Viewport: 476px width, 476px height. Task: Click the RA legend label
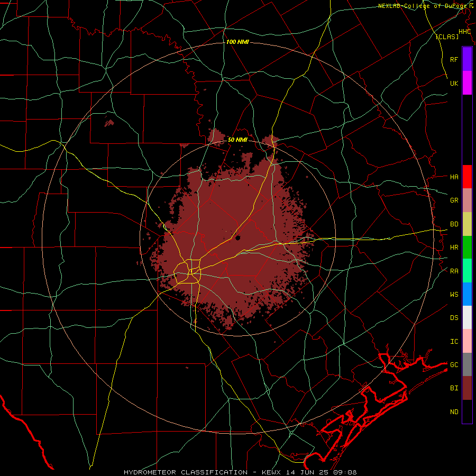coord(454,271)
